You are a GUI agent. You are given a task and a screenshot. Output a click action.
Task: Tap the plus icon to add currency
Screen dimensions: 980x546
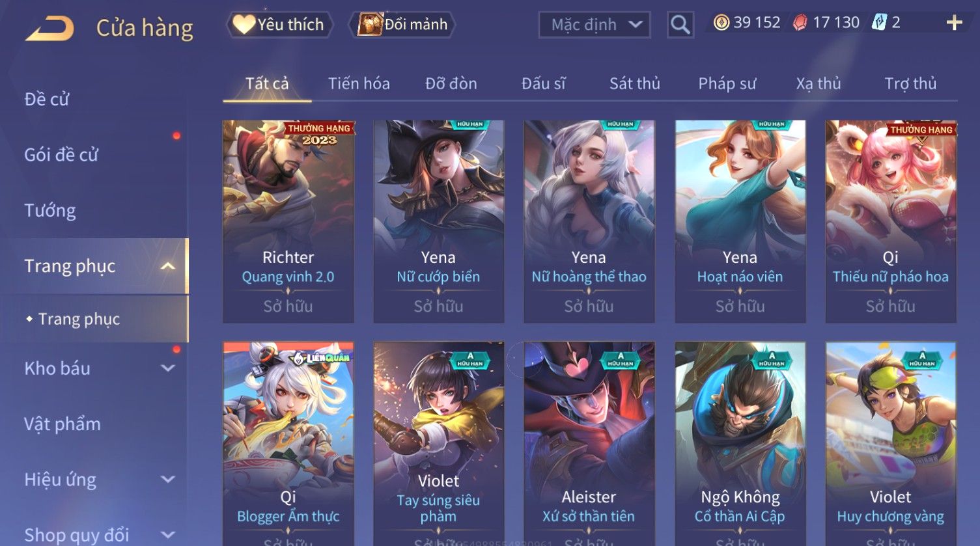pyautogui.click(x=954, y=23)
